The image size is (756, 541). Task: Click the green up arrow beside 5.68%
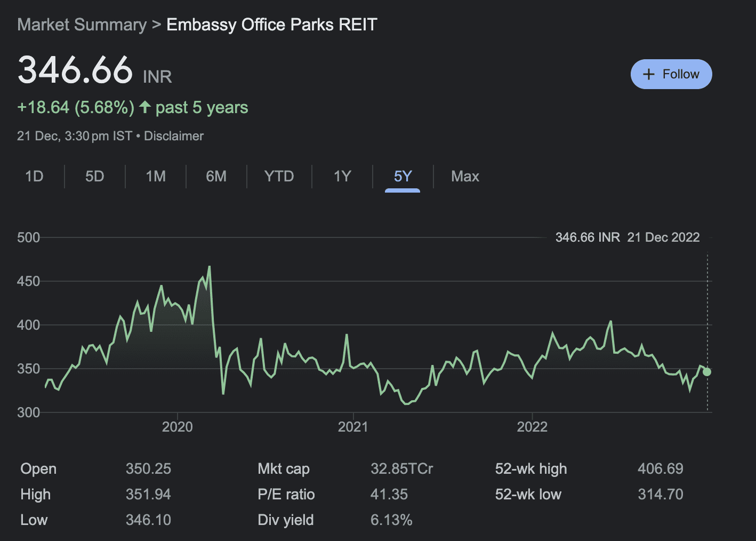point(145,107)
